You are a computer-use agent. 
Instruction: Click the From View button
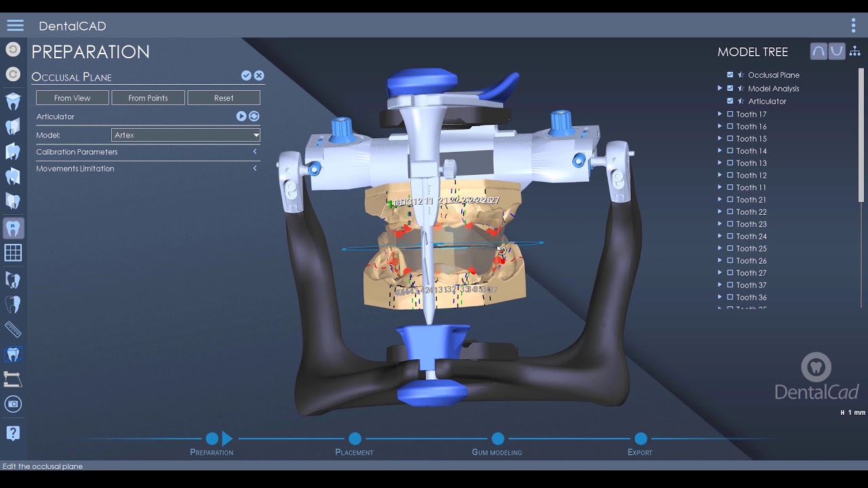point(72,98)
